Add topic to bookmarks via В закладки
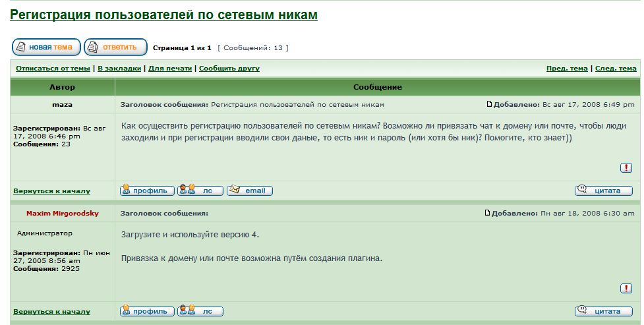Screen dimensions: 644x325 (x=119, y=69)
